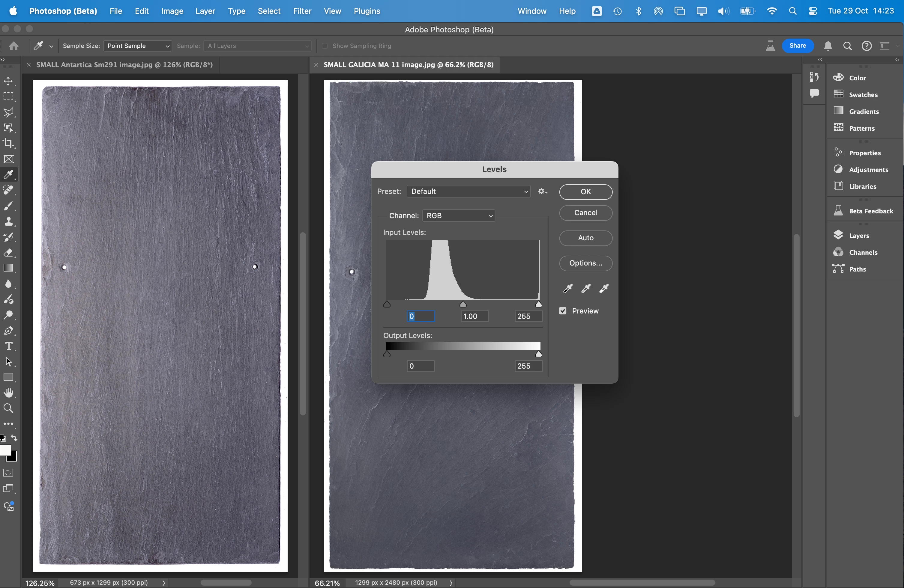Select the Hand tool
Viewport: 904px width, 588px height.
8,393
